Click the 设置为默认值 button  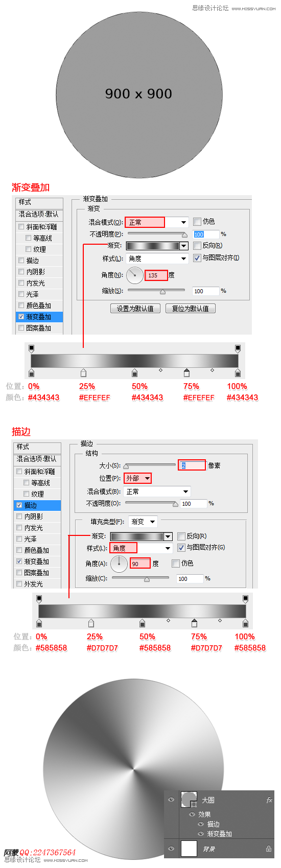pyautogui.click(x=135, y=309)
